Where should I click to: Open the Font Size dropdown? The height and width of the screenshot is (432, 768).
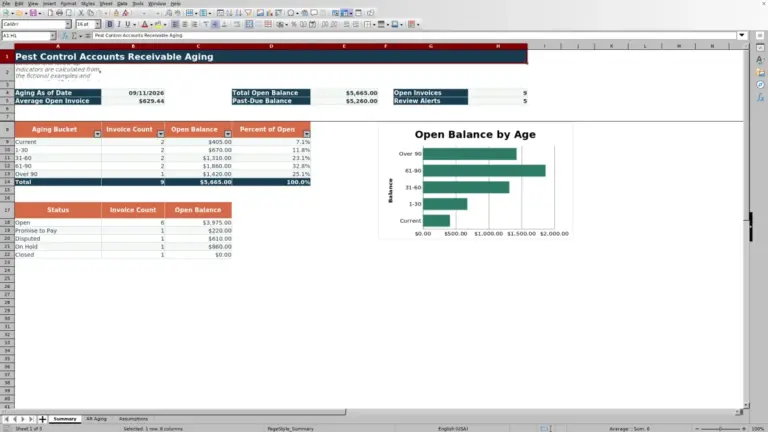(97, 24)
